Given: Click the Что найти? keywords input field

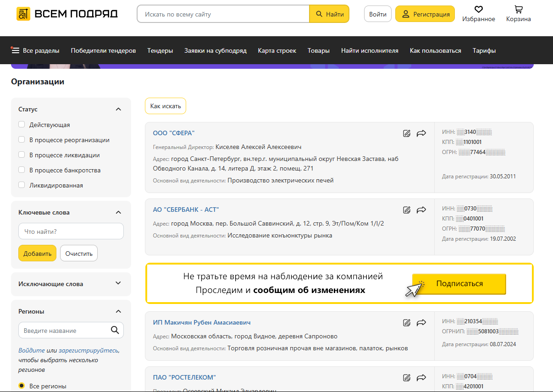Looking at the screenshot, I should point(71,232).
